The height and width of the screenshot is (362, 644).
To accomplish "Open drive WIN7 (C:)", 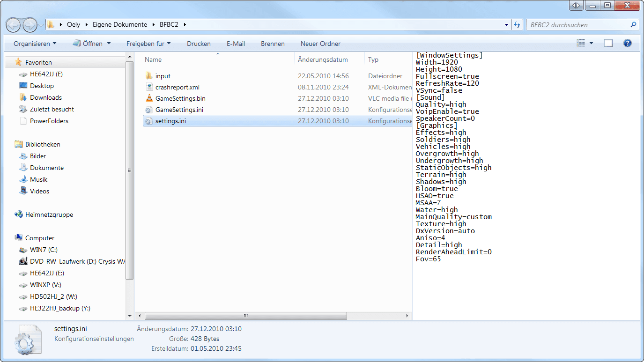I will coord(44,250).
